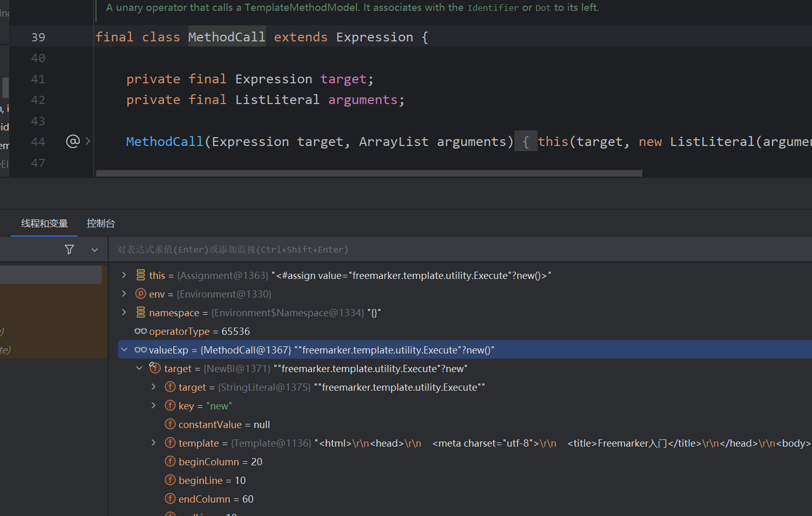Expand the env Environment variable
The width and height of the screenshot is (812, 516).
(124, 293)
